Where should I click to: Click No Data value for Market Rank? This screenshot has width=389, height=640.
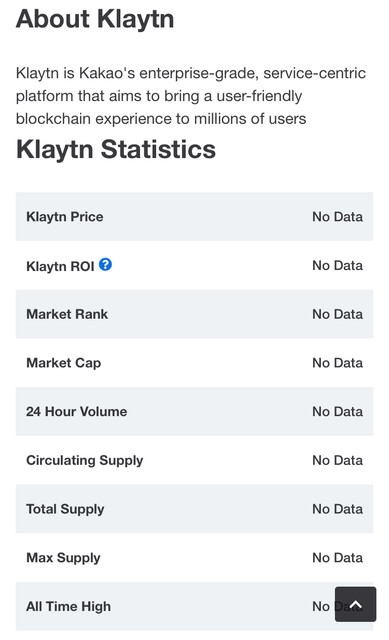tap(337, 314)
